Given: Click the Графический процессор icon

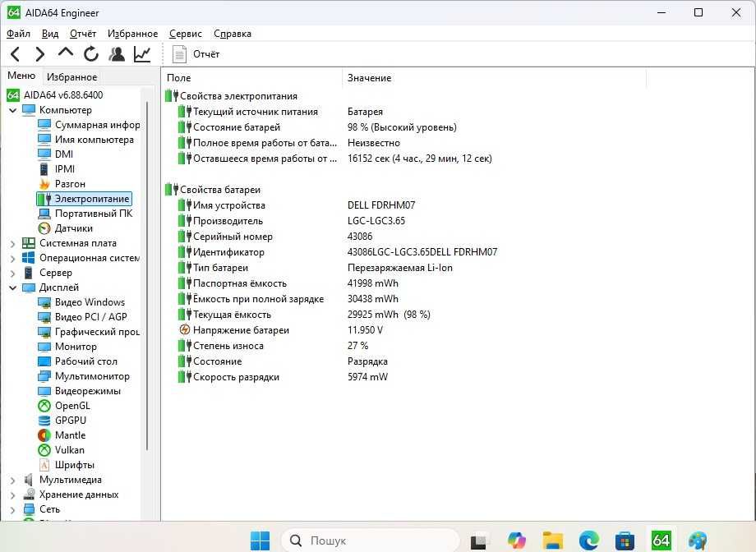Looking at the screenshot, I should (44, 332).
